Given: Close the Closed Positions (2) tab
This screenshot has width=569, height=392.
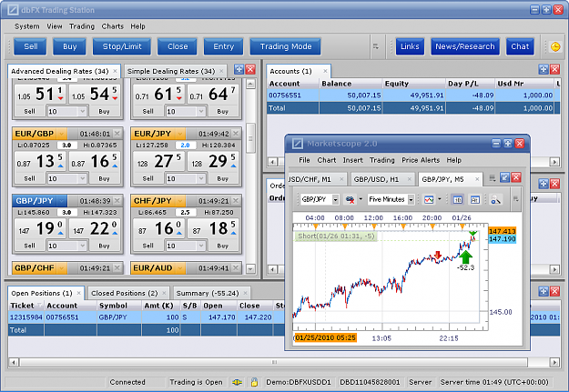Looking at the screenshot, I should (164, 293).
